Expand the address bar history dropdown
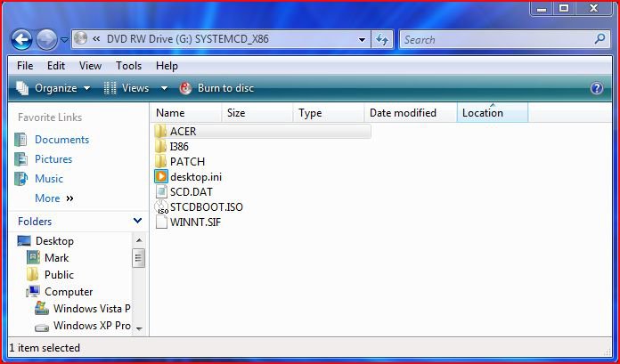 coord(362,39)
